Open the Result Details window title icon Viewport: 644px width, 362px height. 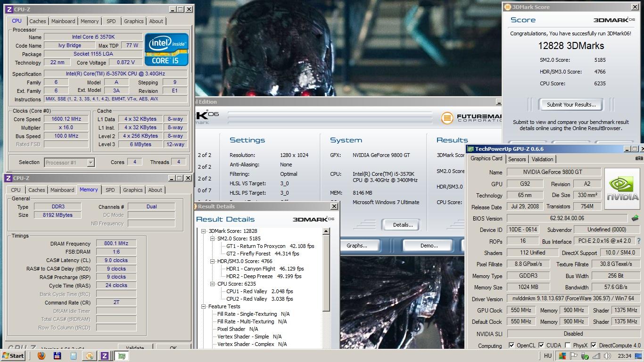point(195,206)
